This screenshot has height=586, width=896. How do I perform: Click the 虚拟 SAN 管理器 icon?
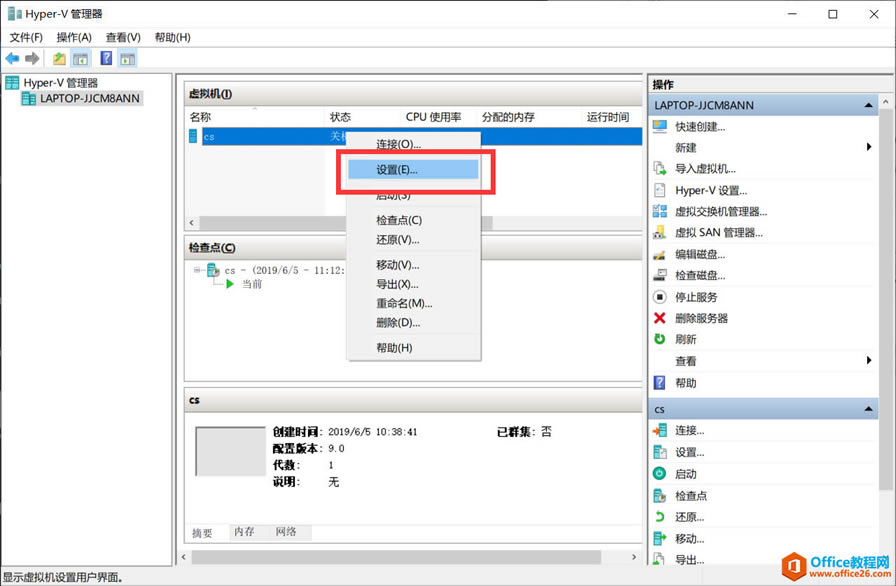coord(659,232)
